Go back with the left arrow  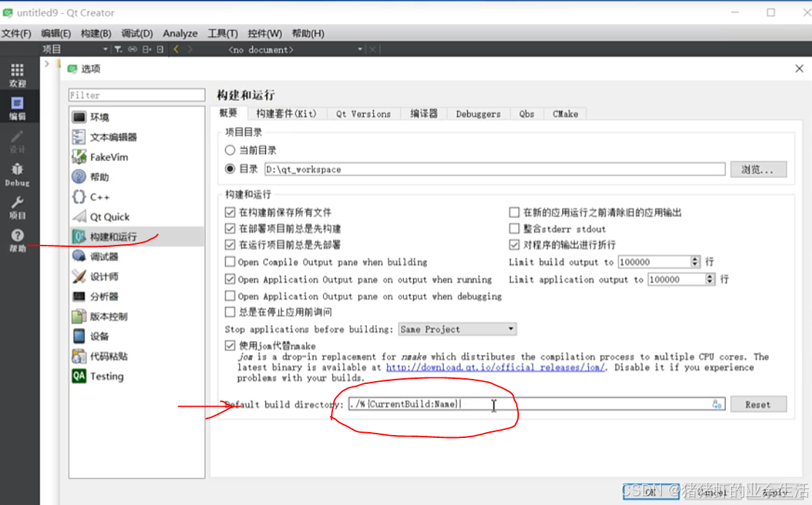coord(176,50)
